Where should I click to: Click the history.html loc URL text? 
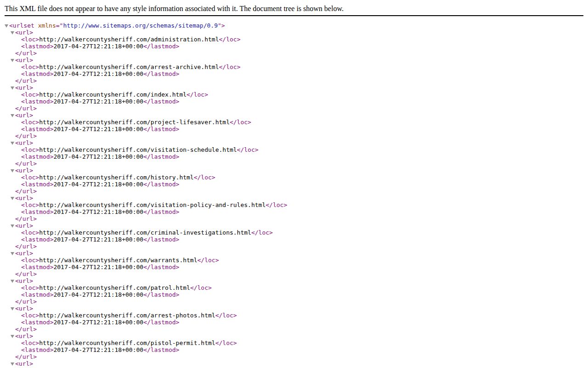[x=117, y=178]
